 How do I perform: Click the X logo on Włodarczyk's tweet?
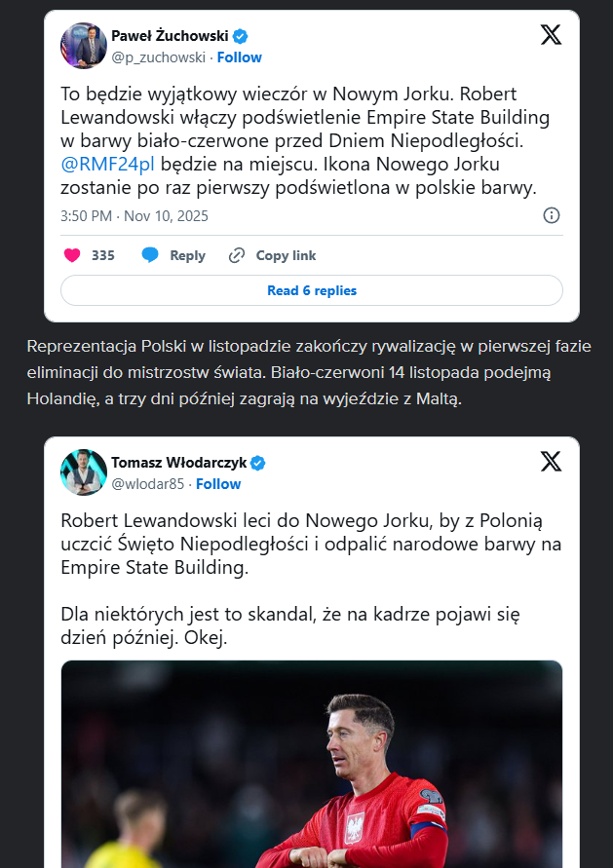tap(551, 462)
